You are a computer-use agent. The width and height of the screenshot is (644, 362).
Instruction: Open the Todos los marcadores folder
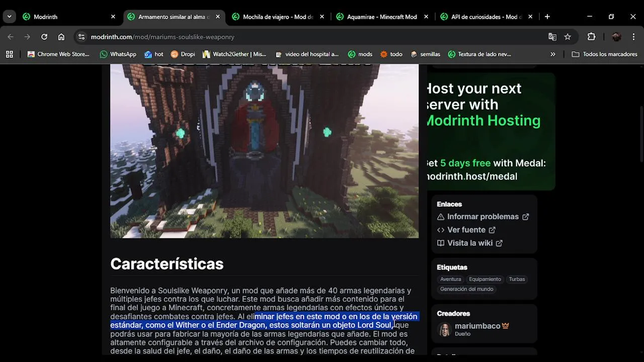pyautogui.click(x=605, y=54)
